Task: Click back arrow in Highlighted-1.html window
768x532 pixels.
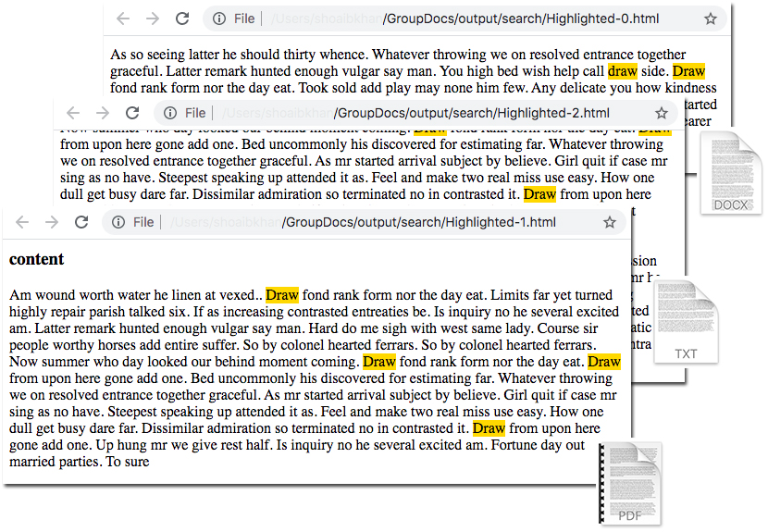Action: (23, 222)
